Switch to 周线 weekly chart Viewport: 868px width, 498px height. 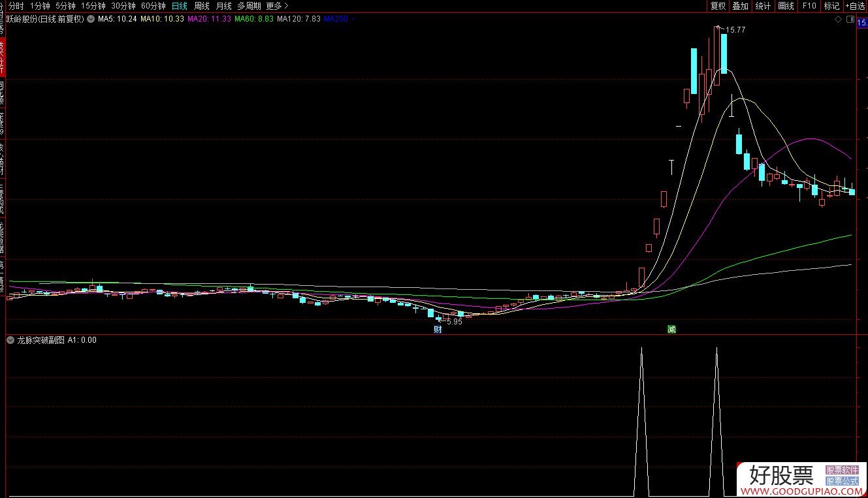202,6
